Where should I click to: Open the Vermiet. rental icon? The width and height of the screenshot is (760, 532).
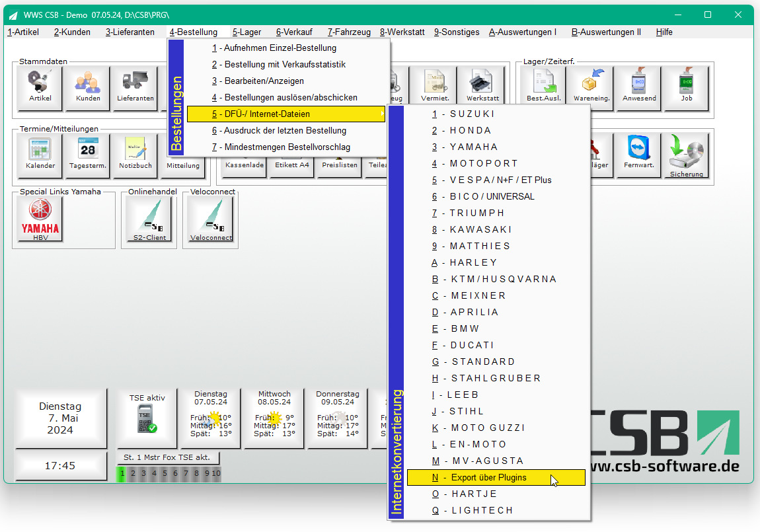point(435,86)
